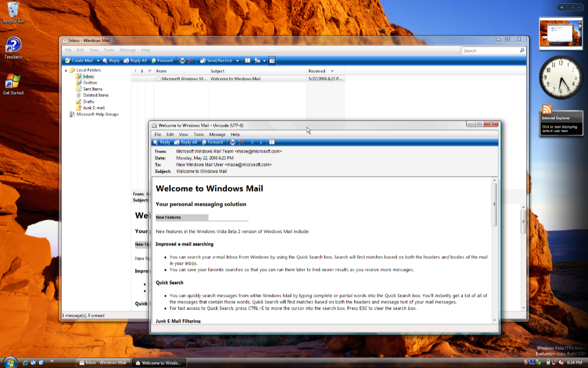
Task: Open Help menu in the Welcome message window
Action: [x=235, y=134]
